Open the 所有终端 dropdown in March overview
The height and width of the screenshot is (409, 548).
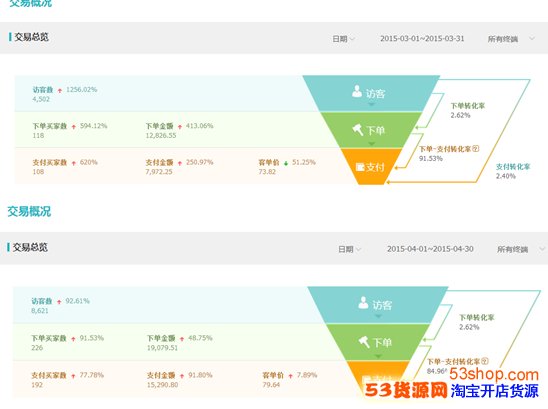click(511, 39)
